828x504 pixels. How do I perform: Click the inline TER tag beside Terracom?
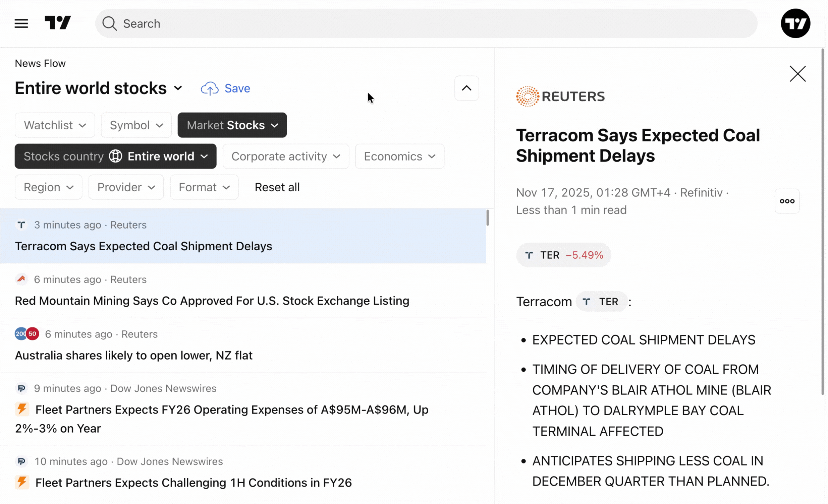click(x=601, y=302)
